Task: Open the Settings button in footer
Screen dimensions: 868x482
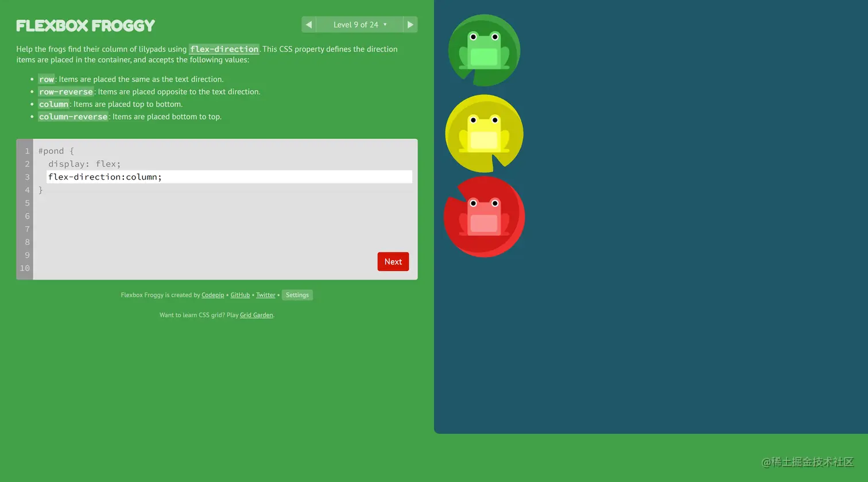Action: coord(297,295)
